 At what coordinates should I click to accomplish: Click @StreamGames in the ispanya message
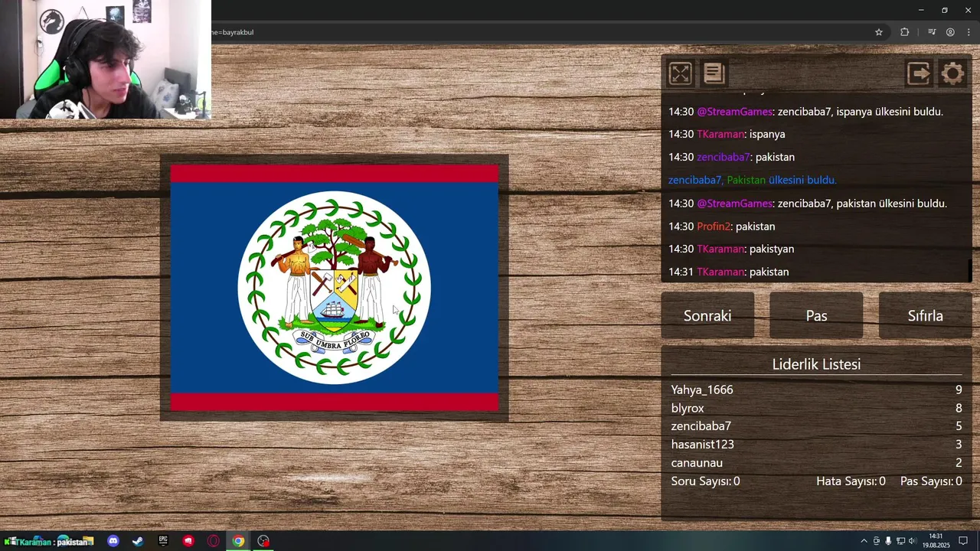pyautogui.click(x=735, y=112)
